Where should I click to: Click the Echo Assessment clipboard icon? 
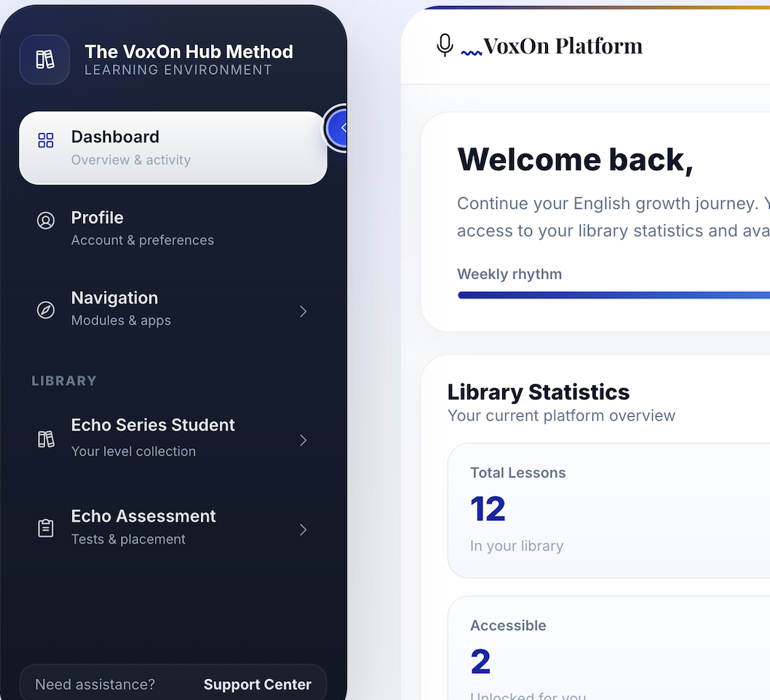(x=46, y=528)
